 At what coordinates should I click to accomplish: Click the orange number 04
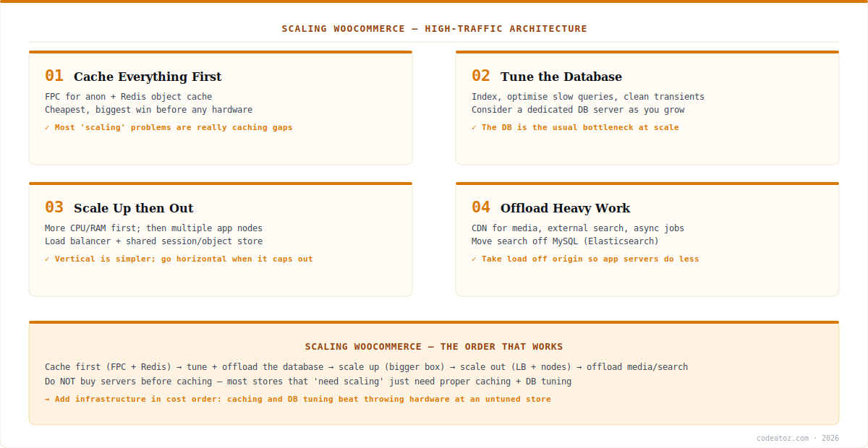481,207
